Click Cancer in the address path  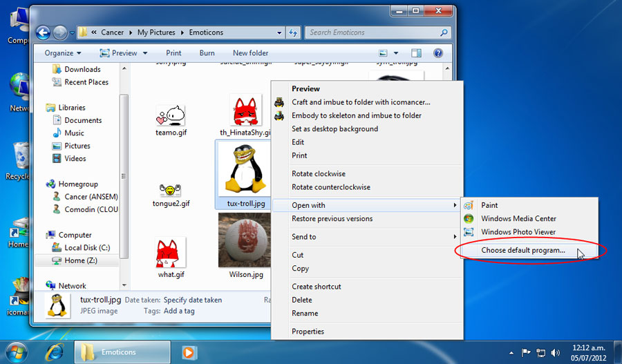(x=112, y=32)
